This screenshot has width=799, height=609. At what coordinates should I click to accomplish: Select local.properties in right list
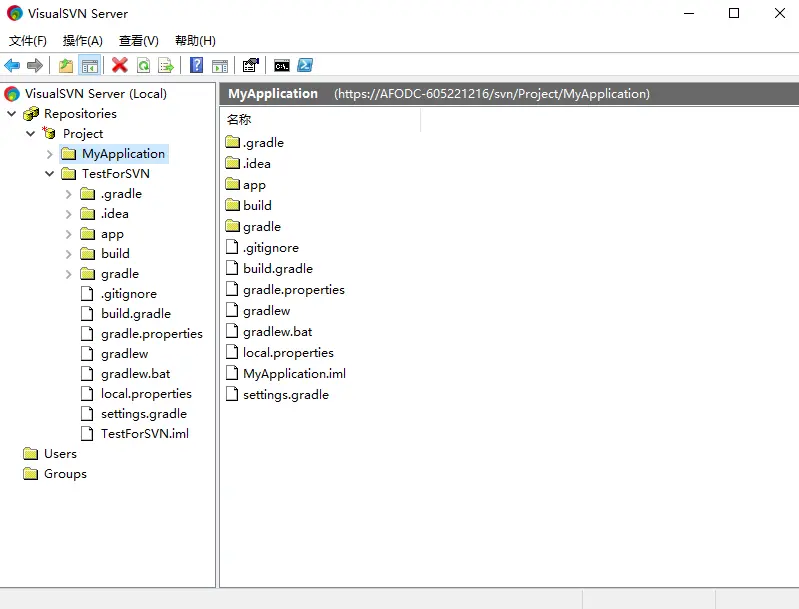pos(288,353)
